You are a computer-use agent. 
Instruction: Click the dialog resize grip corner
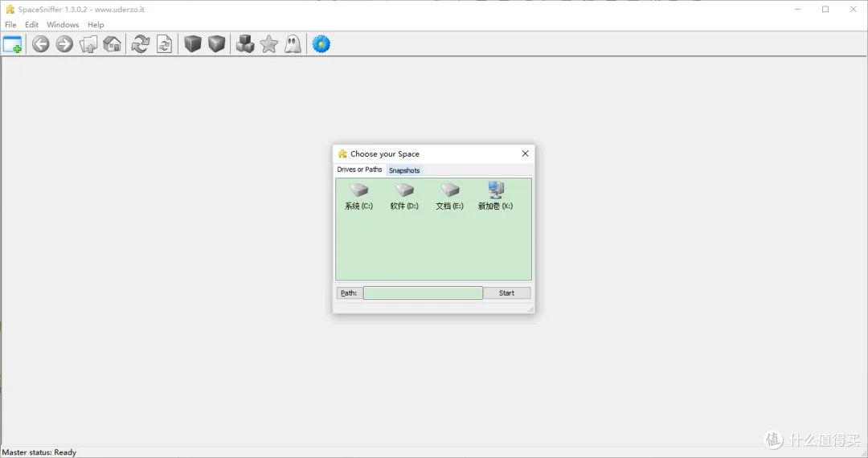[530, 310]
